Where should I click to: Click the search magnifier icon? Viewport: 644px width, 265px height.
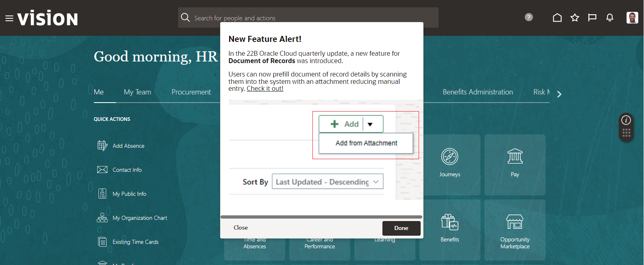coord(186,18)
